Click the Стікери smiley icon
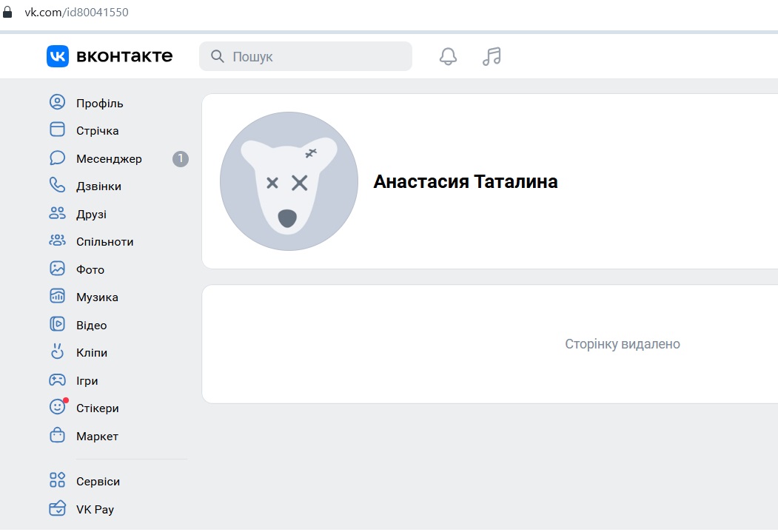 (x=58, y=408)
